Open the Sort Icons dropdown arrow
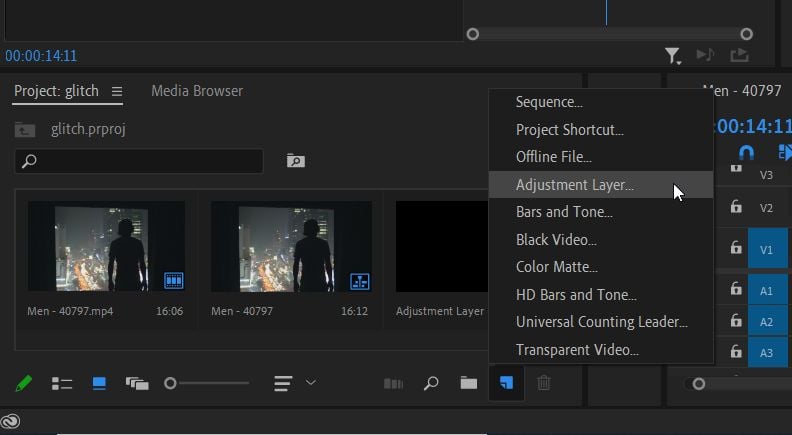This screenshot has height=435, width=792. tap(311, 383)
